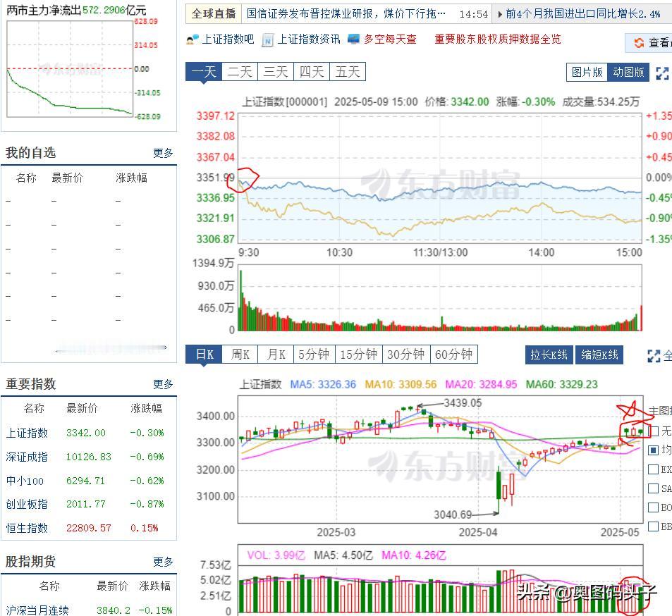
Task: Open the 前4个月我国进出口 news headline
Action: coord(583,14)
